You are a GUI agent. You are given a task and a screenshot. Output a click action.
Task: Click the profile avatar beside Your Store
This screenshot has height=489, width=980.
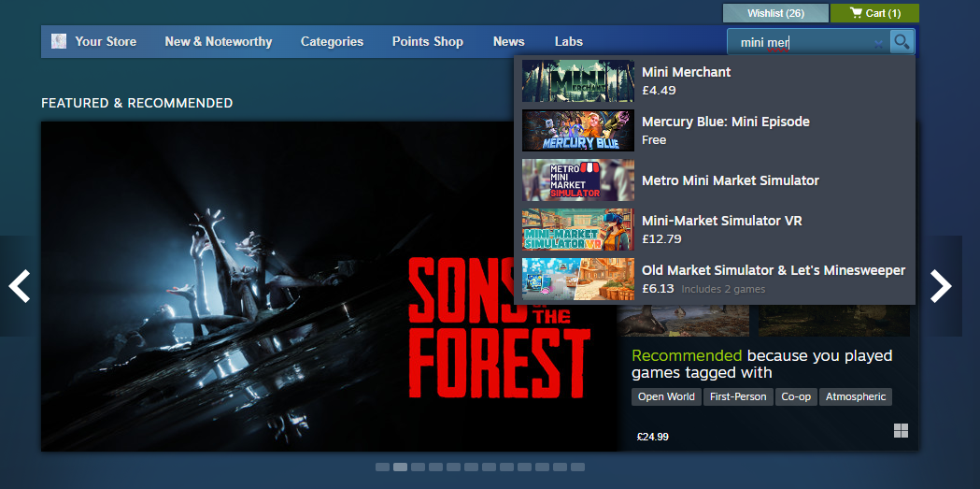59,41
